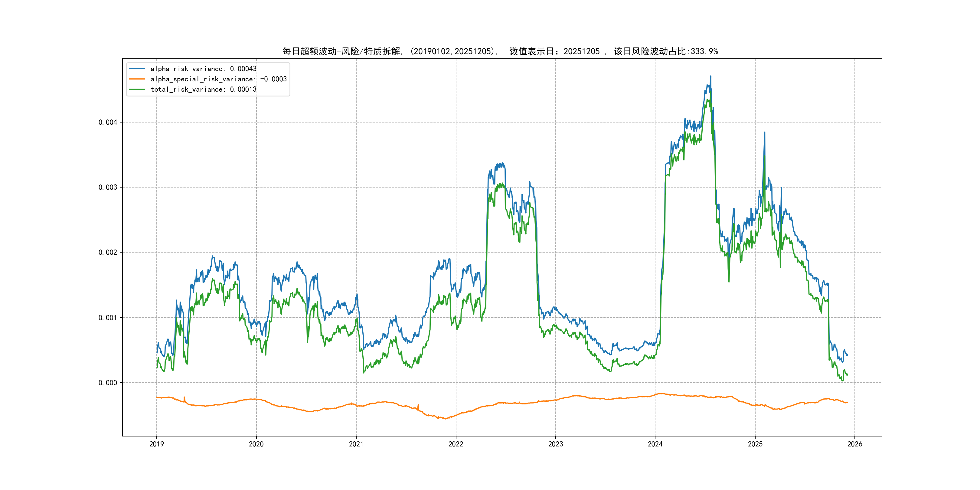Click the green total_risk_variance legend line sample
This screenshot has width=980, height=490.
tap(137, 90)
